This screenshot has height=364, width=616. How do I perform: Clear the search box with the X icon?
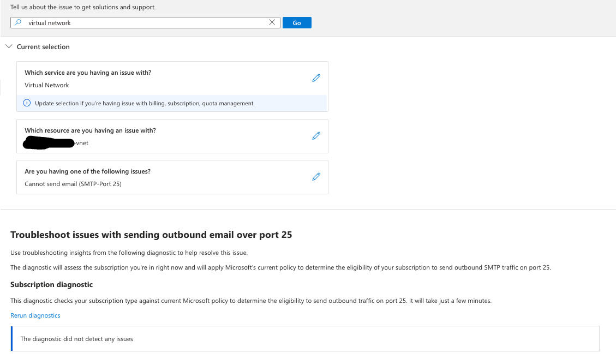click(x=272, y=23)
